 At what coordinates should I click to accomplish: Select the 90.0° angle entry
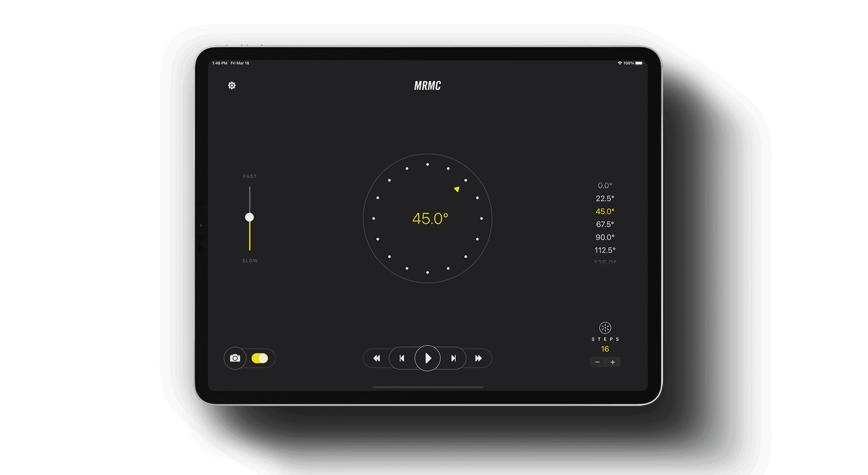(x=605, y=237)
